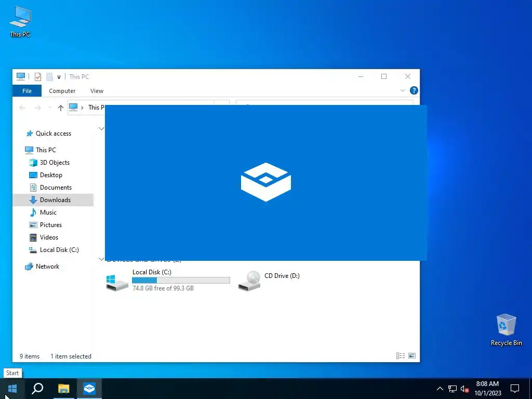Select the Local Disk (C:) drive tile
Screen dimensions: 532x399
click(x=168, y=280)
